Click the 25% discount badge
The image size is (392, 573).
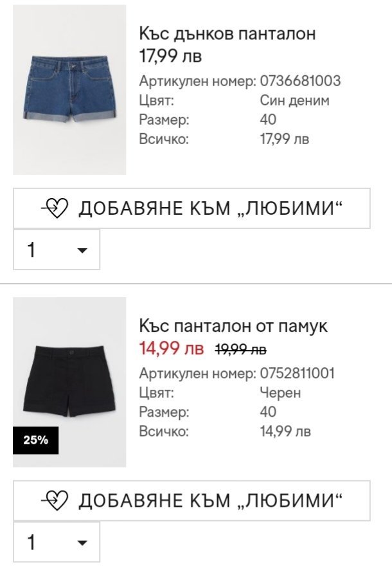pyautogui.click(x=35, y=441)
